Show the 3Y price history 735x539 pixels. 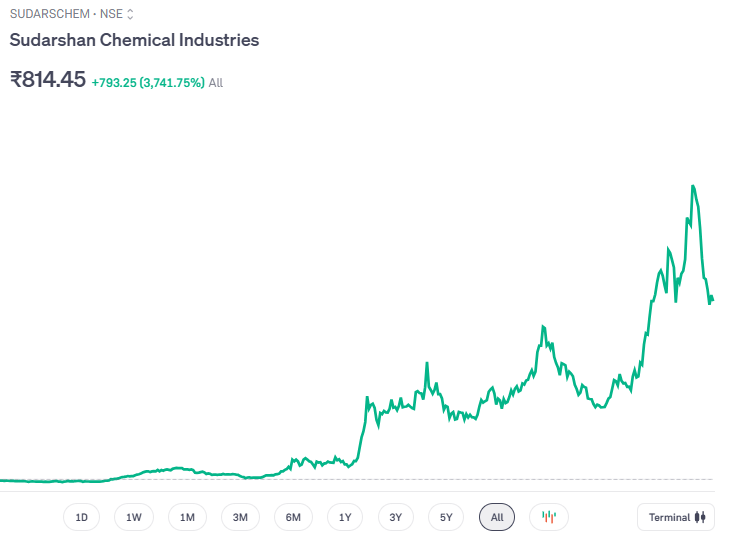click(x=396, y=517)
